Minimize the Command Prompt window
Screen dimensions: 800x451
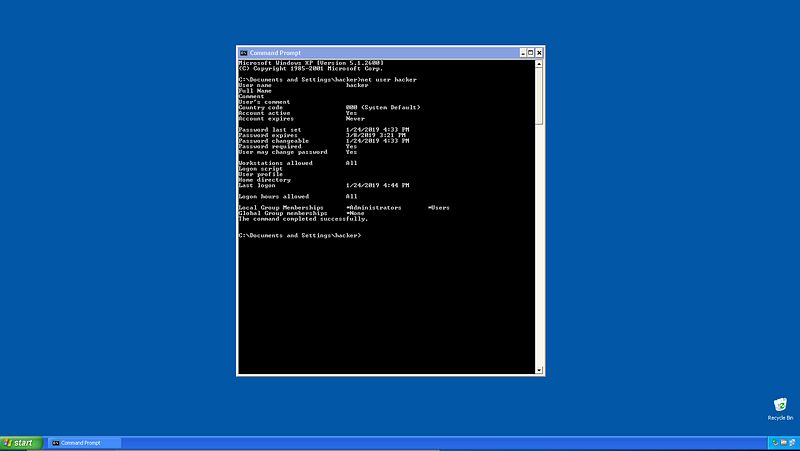(x=523, y=53)
